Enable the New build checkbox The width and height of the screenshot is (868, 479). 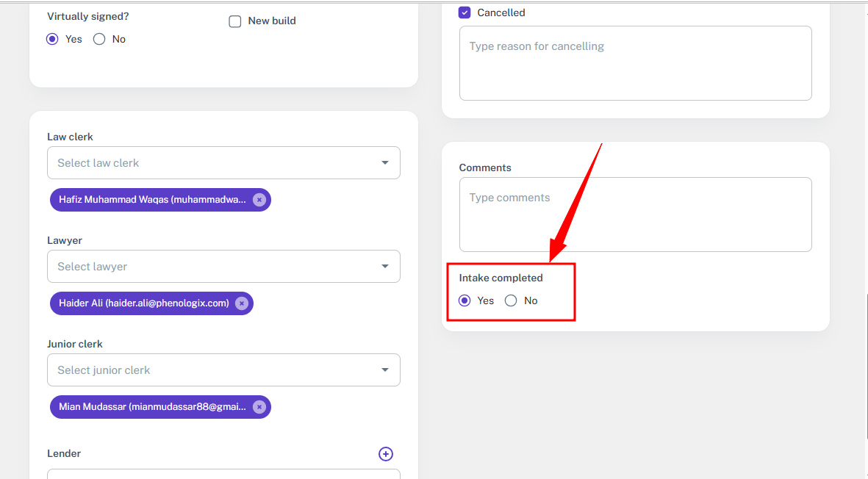click(x=235, y=21)
